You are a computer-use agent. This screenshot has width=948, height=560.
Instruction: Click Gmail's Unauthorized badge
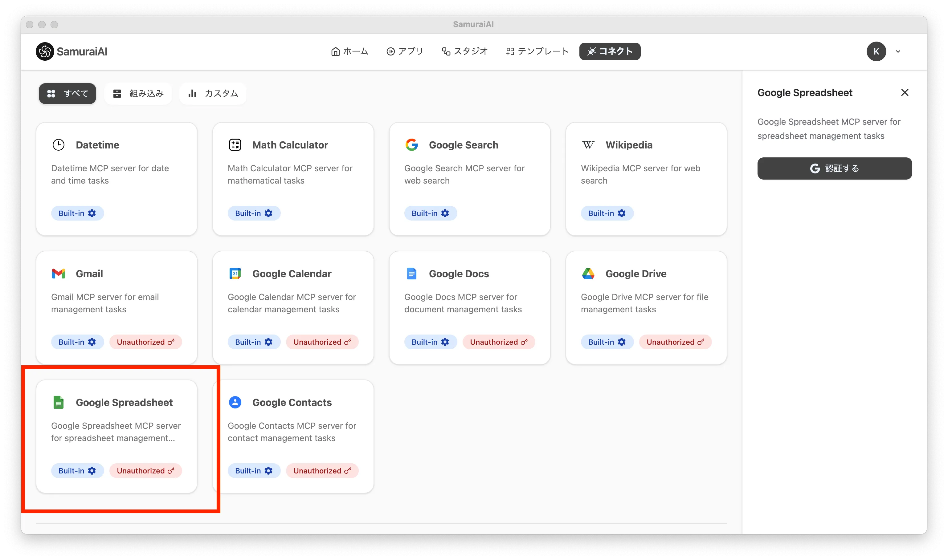tap(145, 342)
